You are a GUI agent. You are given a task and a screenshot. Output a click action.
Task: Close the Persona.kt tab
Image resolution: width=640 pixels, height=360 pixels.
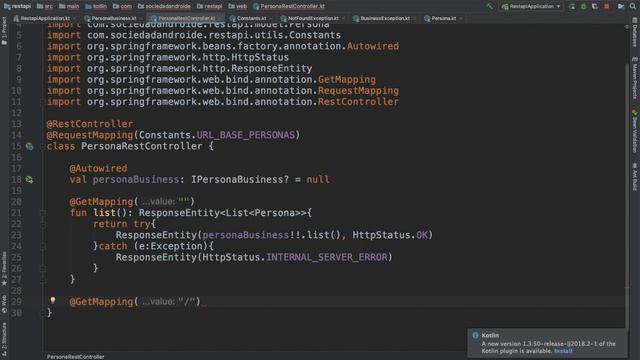461,18
